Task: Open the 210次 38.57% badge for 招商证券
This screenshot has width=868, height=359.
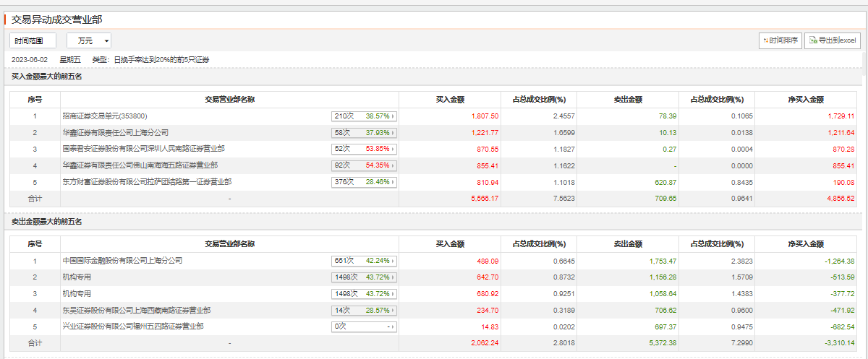Action: (365, 116)
